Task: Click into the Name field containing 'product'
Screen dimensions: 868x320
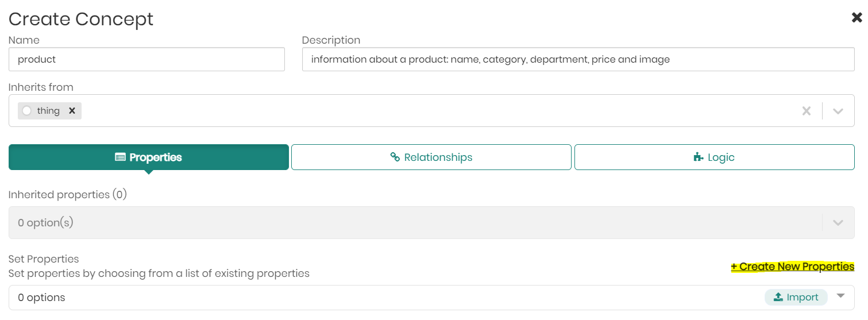Action: pyautogui.click(x=146, y=59)
